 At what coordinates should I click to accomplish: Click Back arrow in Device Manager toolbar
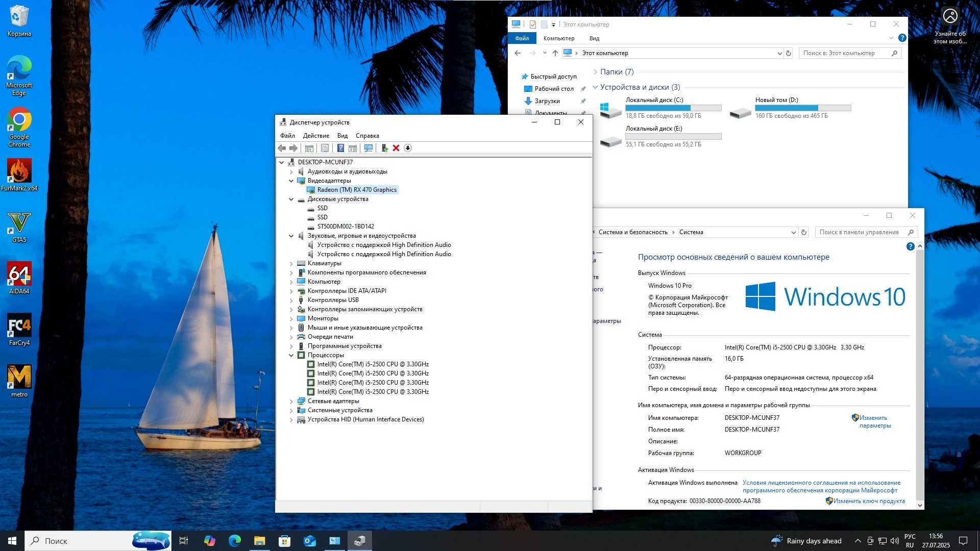point(282,148)
